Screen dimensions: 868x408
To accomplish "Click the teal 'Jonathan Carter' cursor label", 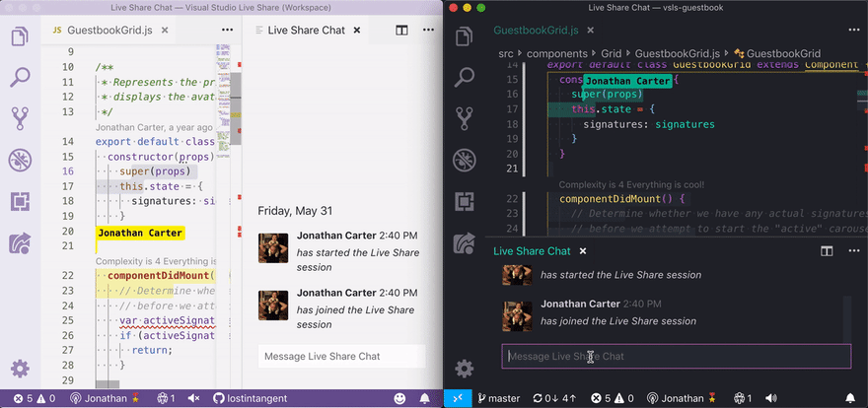I will pyautogui.click(x=627, y=82).
